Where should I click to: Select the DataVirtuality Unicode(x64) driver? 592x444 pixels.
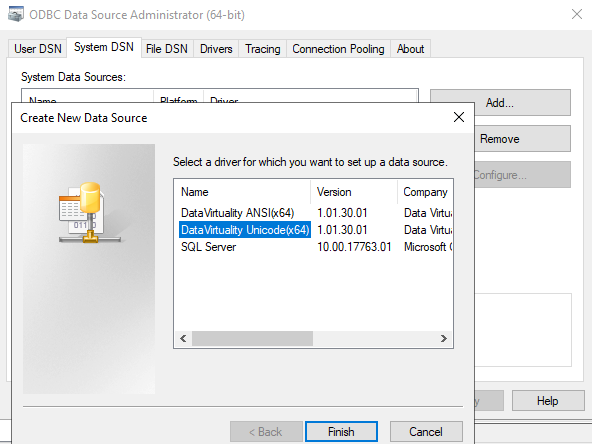(245, 230)
